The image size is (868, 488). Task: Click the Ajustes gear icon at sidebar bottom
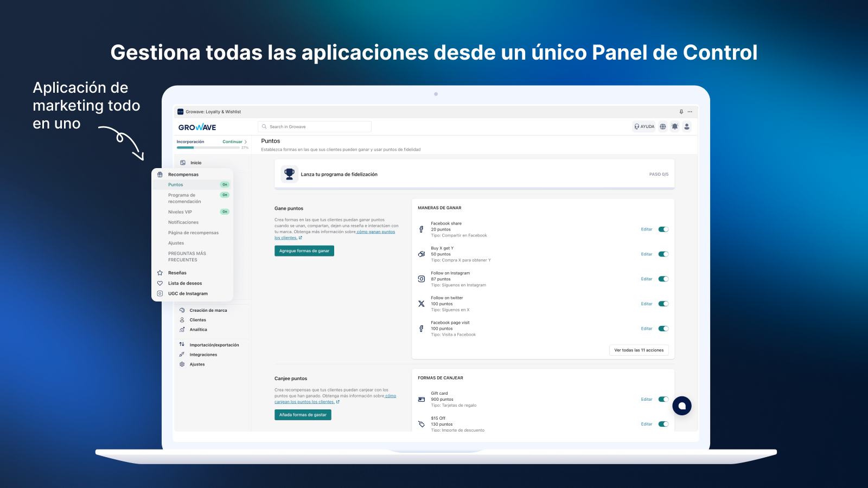pyautogui.click(x=182, y=364)
